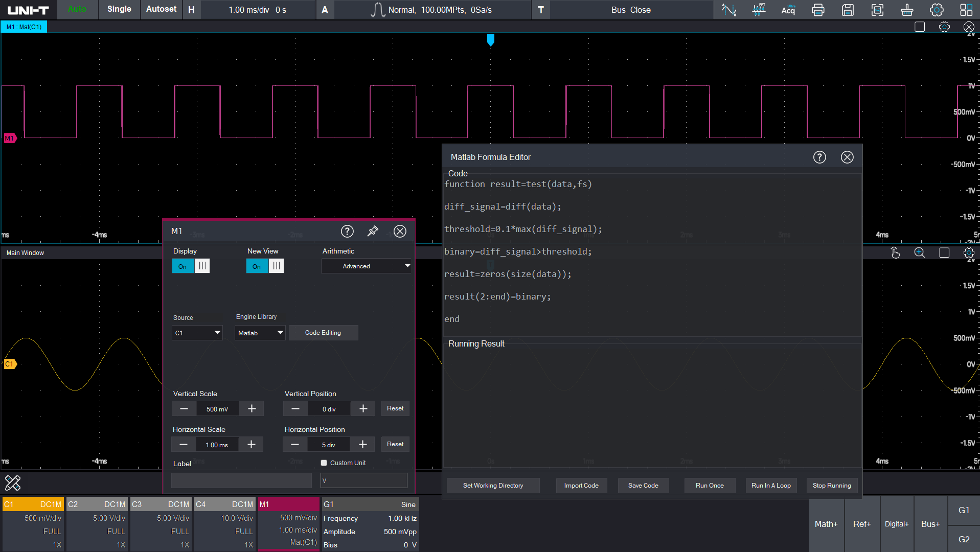Open the FFT analysis tool
This screenshot has width=980, height=552.
click(759, 10)
